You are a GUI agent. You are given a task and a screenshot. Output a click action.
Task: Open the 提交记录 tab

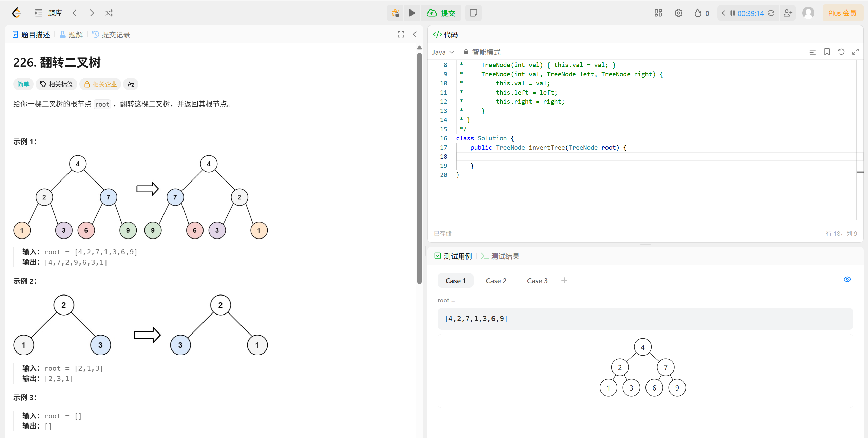pyautogui.click(x=111, y=35)
